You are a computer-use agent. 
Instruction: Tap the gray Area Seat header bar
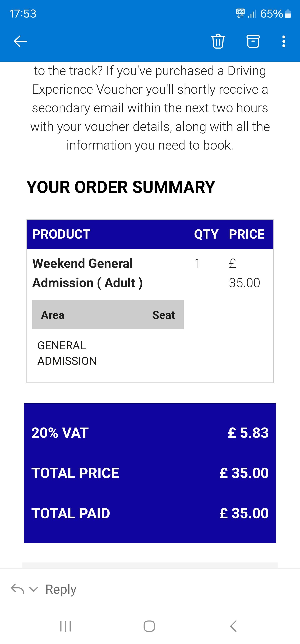tap(108, 315)
